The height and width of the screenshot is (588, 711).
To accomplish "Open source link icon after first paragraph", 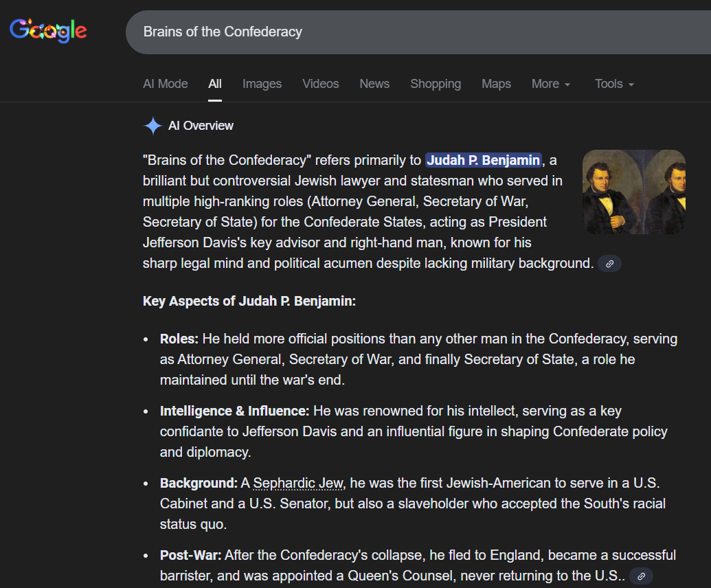I will (x=609, y=263).
